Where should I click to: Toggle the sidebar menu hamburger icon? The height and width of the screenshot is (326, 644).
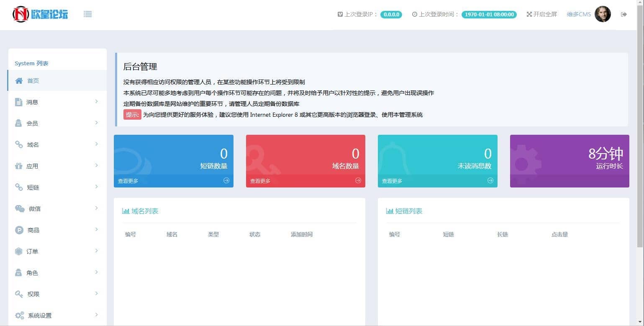coord(87,14)
